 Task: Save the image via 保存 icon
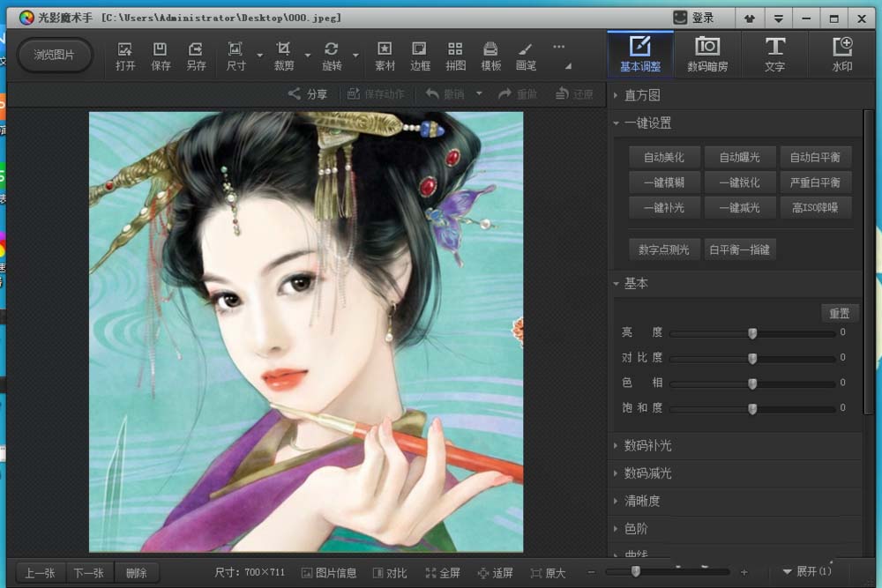pyautogui.click(x=161, y=56)
